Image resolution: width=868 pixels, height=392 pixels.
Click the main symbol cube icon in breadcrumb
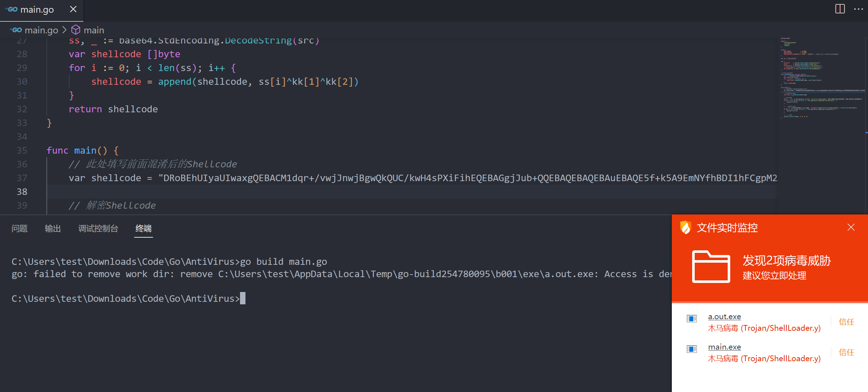tap(75, 30)
